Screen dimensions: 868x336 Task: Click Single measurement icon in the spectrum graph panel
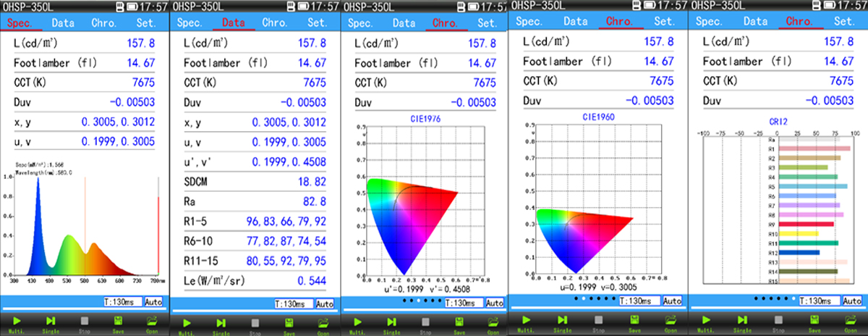[x=51, y=321]
